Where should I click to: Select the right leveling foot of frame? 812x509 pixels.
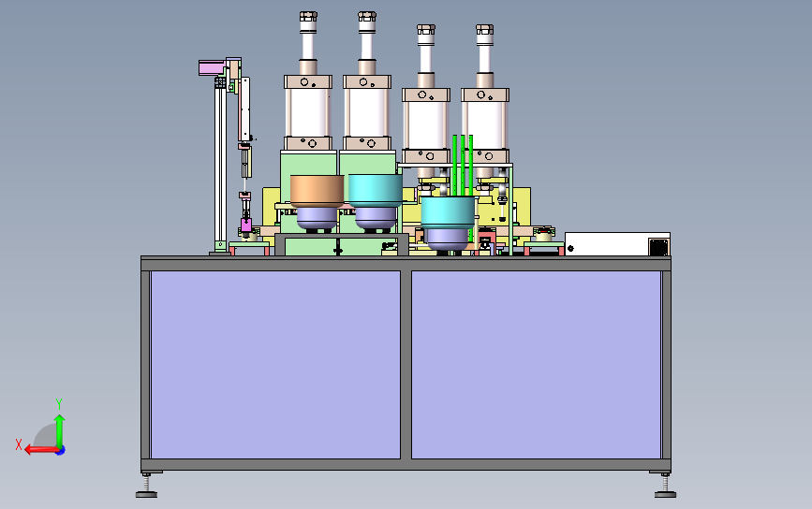pyautogui.click(x=666, y=487)
